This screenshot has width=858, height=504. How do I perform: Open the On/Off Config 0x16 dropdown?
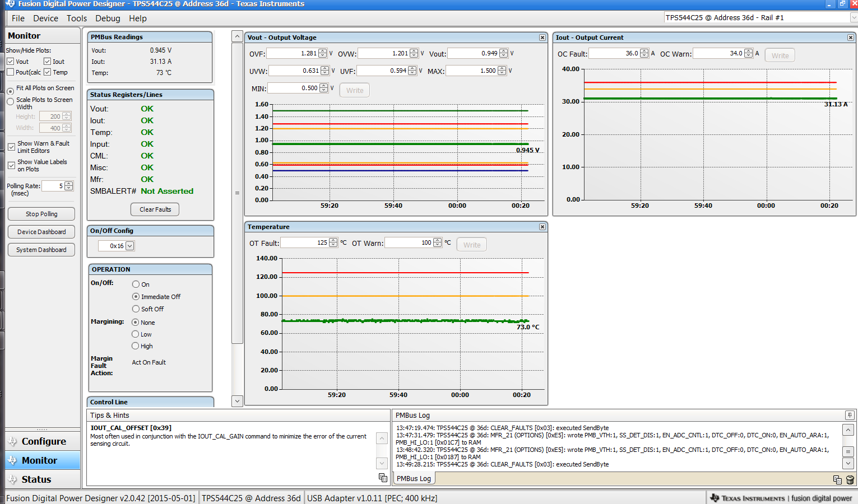129,245
